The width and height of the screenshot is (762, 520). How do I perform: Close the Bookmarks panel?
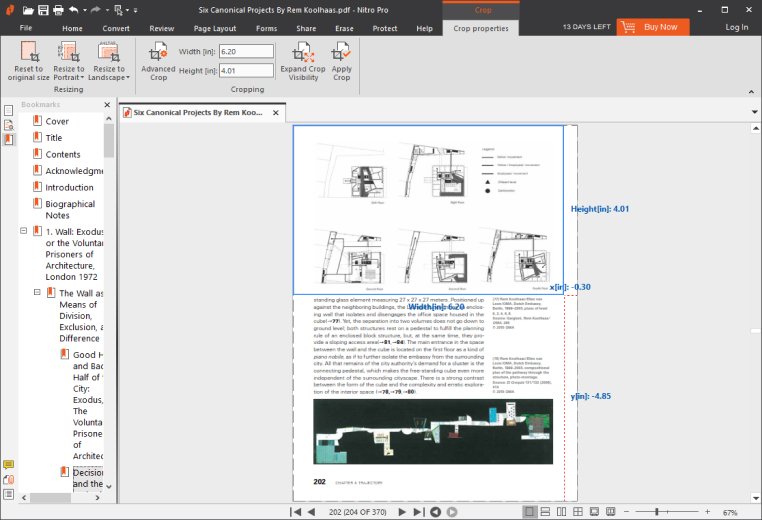(x=107, y=104)
